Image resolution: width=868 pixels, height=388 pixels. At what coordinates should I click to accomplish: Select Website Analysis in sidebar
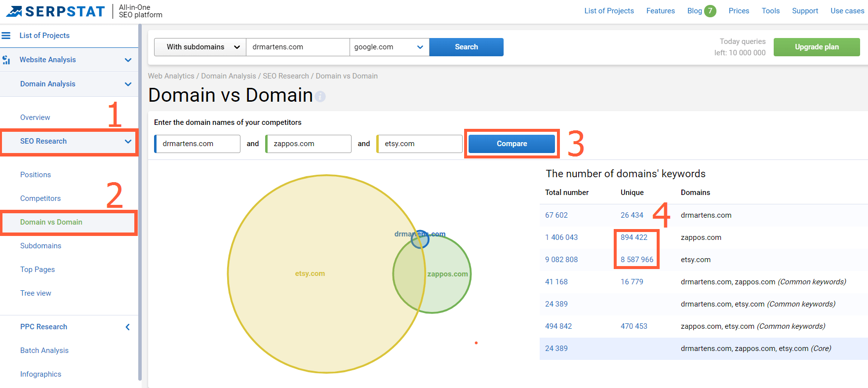pos(48,60)
